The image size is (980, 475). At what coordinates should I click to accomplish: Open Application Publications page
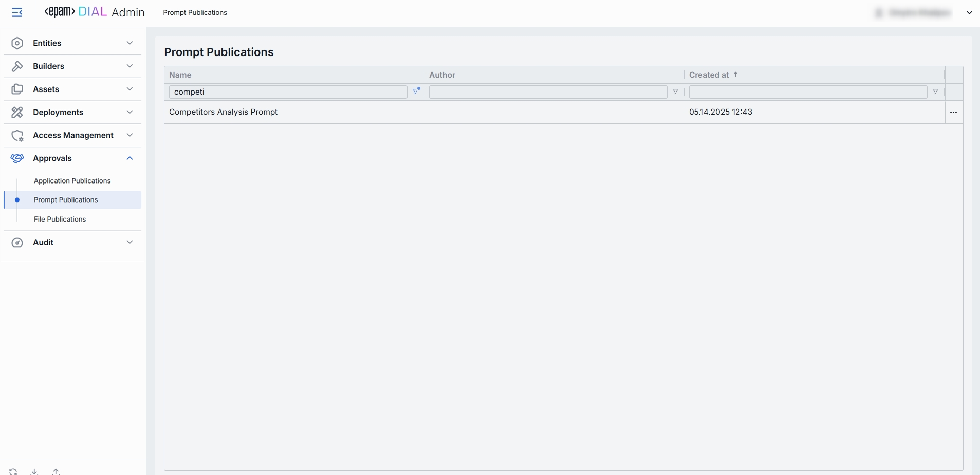[x=72, y=181]
